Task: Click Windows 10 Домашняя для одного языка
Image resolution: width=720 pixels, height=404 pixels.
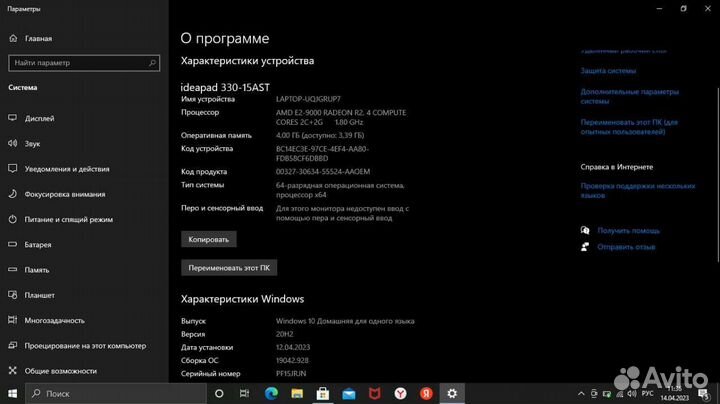Action: coord(345,321)
